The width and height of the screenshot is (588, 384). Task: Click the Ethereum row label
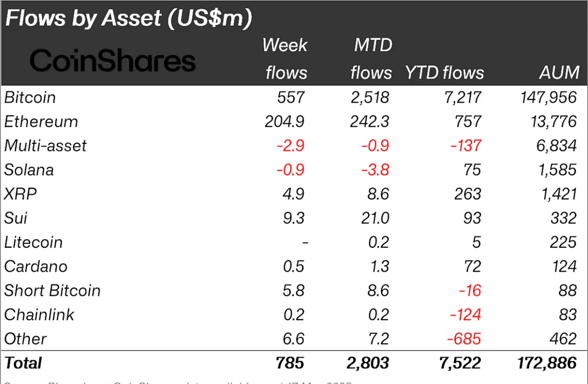tap(41, 122)
